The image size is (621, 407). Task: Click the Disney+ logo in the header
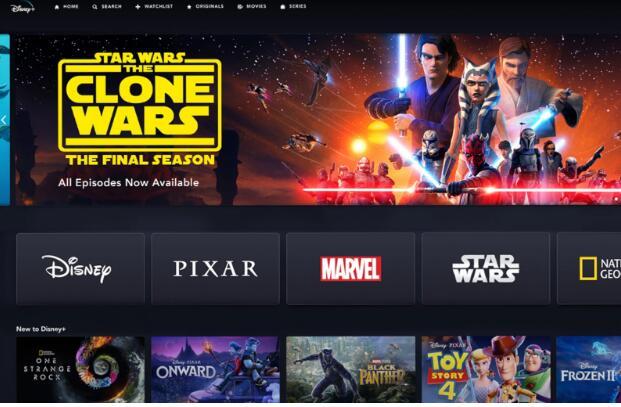click(22, 8)
